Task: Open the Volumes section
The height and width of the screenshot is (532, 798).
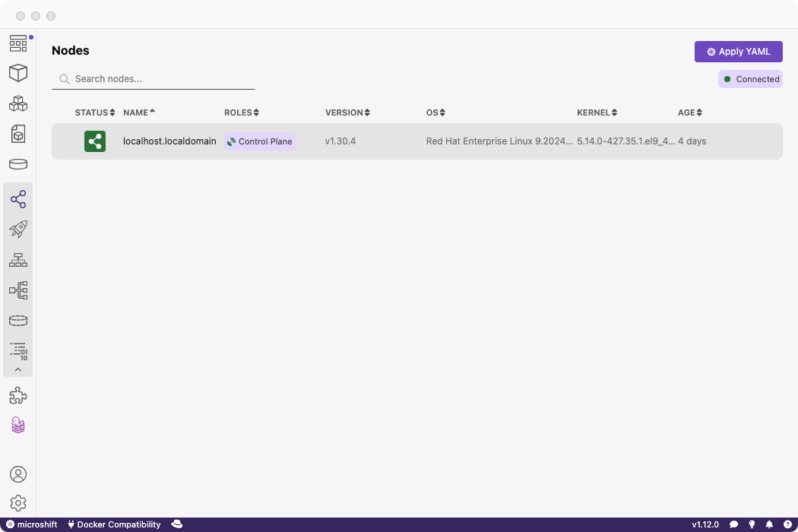Action: click(18, 164)
